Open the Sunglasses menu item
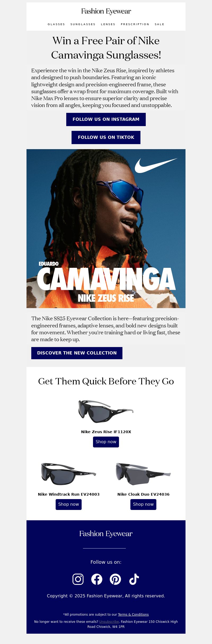 [x=83, y=24]
